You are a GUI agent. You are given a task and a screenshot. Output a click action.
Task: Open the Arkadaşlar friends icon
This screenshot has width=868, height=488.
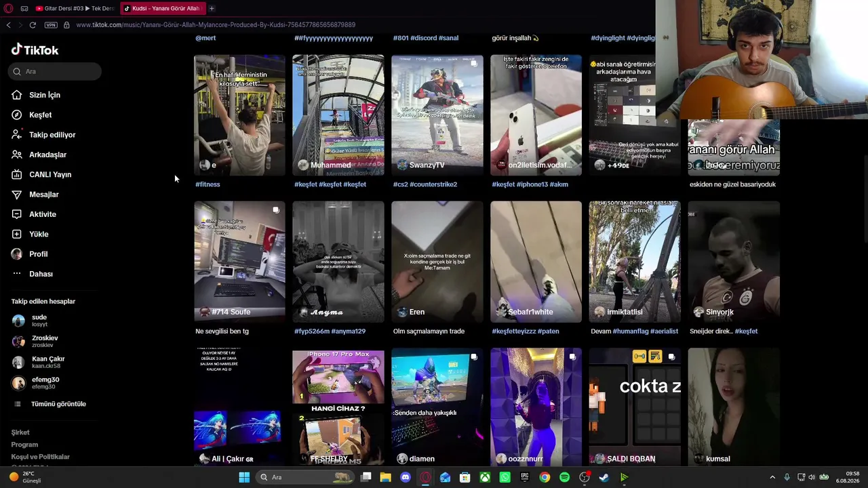[x=17, y=155]
